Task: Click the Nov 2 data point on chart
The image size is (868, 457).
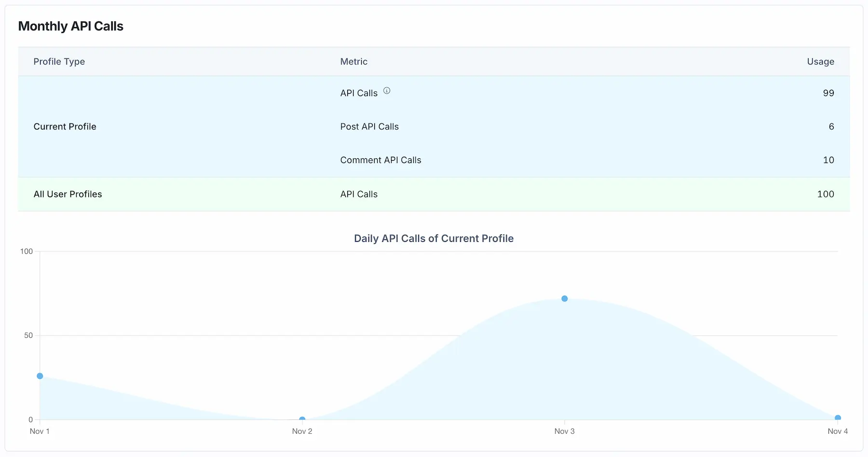Action: 302,419
